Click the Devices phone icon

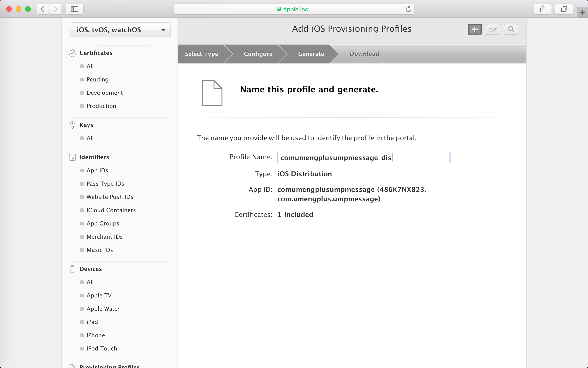[72, 269]
